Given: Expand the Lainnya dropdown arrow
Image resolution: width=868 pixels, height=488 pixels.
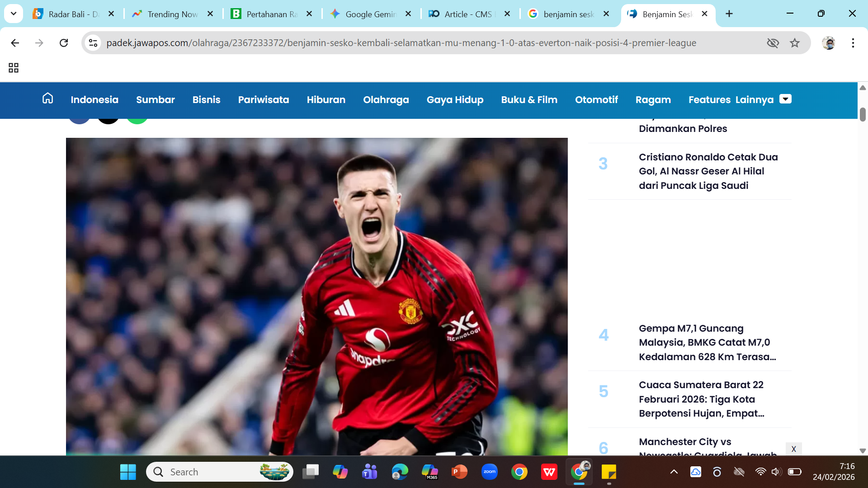Looking at the screenshot, I should 786,99.
